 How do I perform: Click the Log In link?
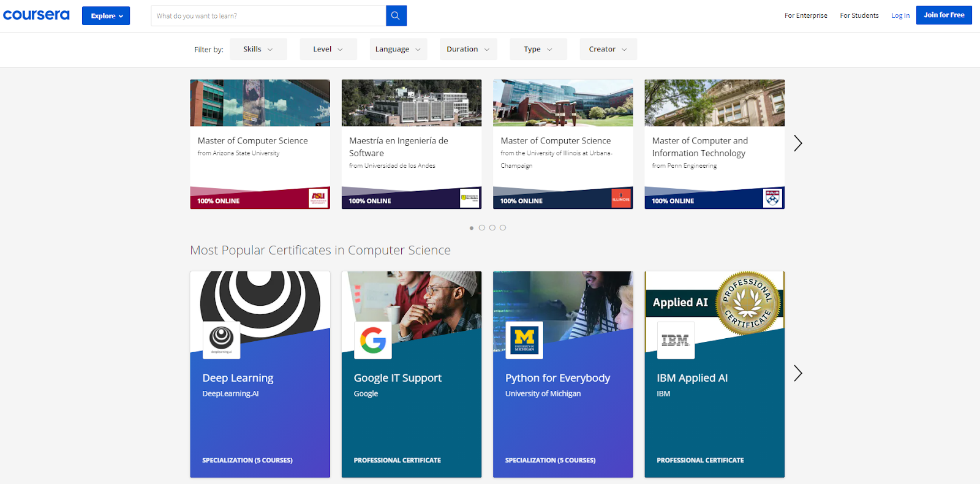point(900,16)
